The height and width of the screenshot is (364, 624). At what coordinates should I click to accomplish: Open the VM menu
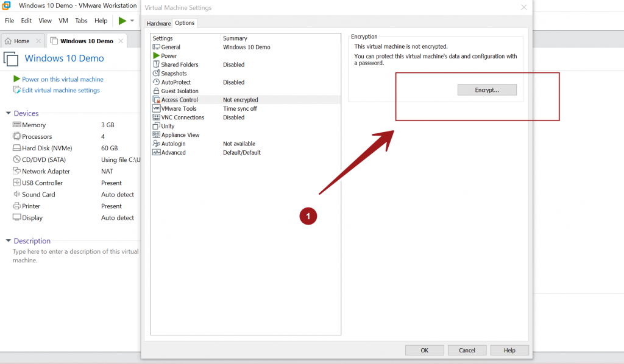pos(63,20)
